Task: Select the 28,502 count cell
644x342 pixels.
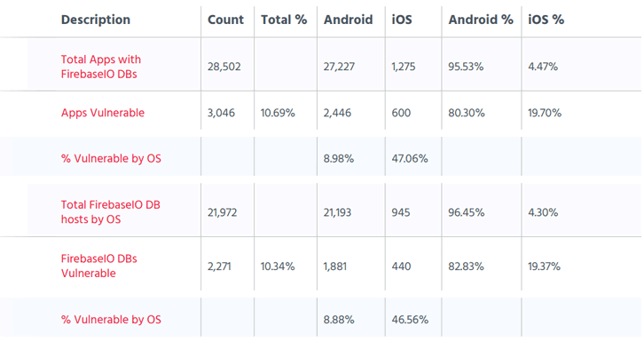Action: click(x=224, y=67)
